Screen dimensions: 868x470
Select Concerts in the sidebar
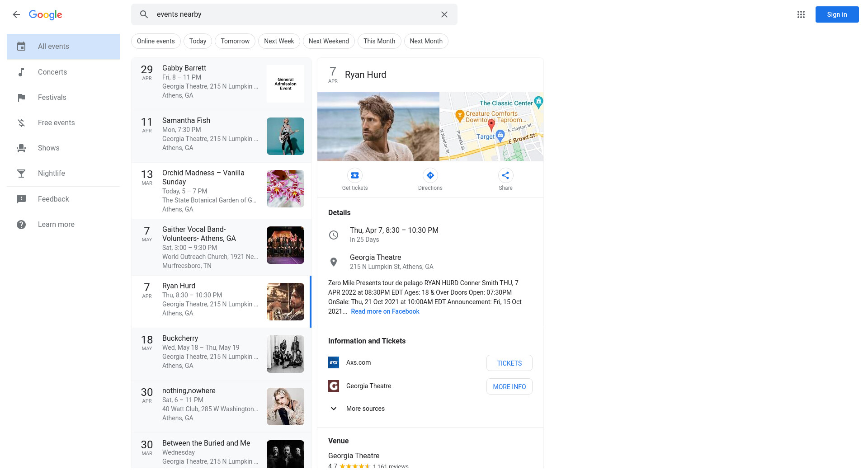coord(52,72)
